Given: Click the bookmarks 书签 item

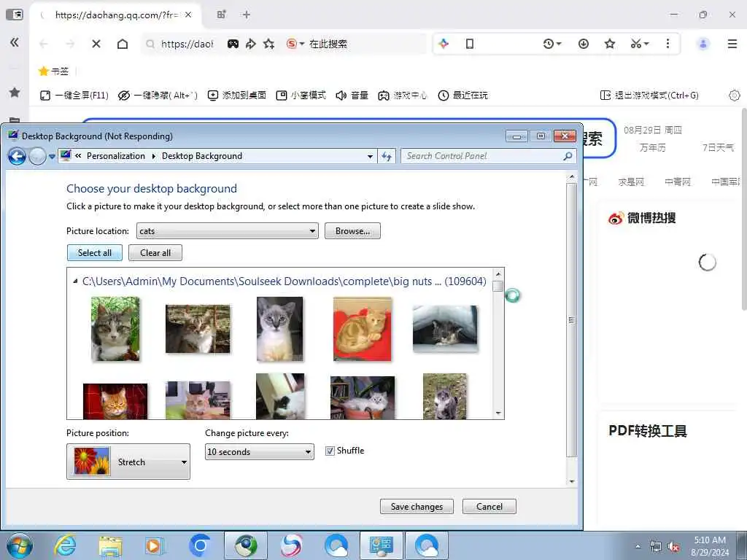Looking at the screenshot, I should click(x=54, y=71).
